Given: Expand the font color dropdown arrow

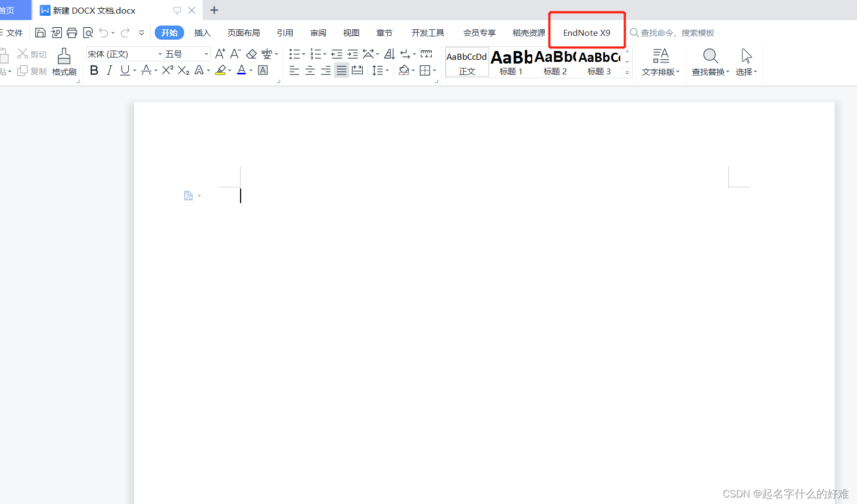Looking at the screenshot, I should (x=251, y=71).
